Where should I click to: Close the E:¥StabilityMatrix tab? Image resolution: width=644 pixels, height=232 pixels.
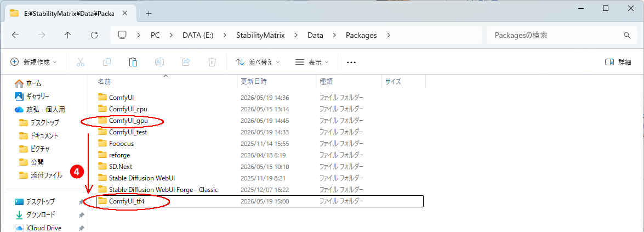pyautogui.click(x=125, y=13)
